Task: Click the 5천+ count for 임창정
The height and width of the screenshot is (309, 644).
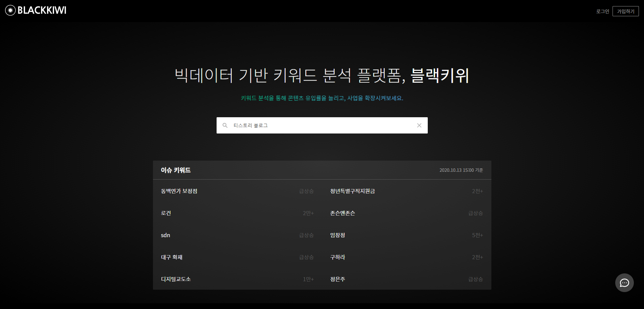Action: pos(478,235)
